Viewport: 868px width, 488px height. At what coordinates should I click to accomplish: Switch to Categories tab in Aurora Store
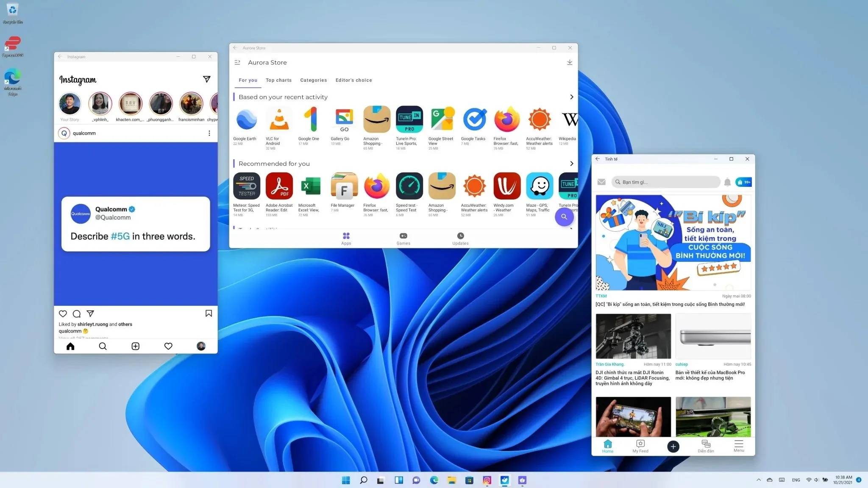(x=313, y=80)
